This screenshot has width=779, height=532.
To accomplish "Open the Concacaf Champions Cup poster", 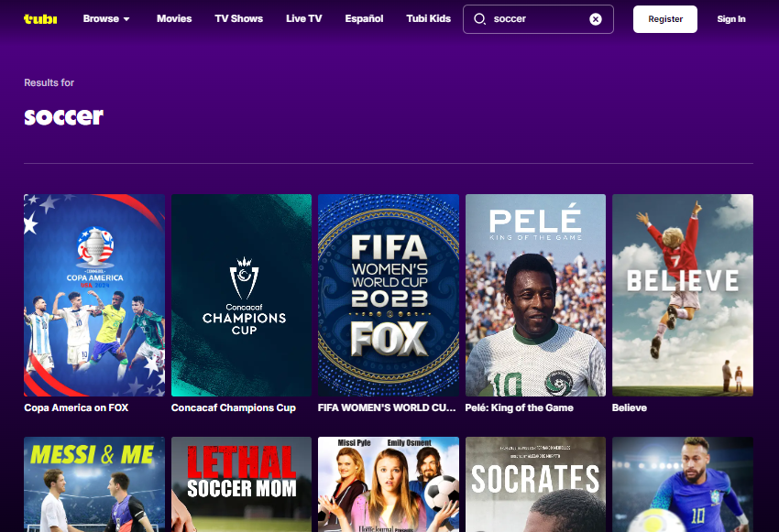I will point(241,295).
